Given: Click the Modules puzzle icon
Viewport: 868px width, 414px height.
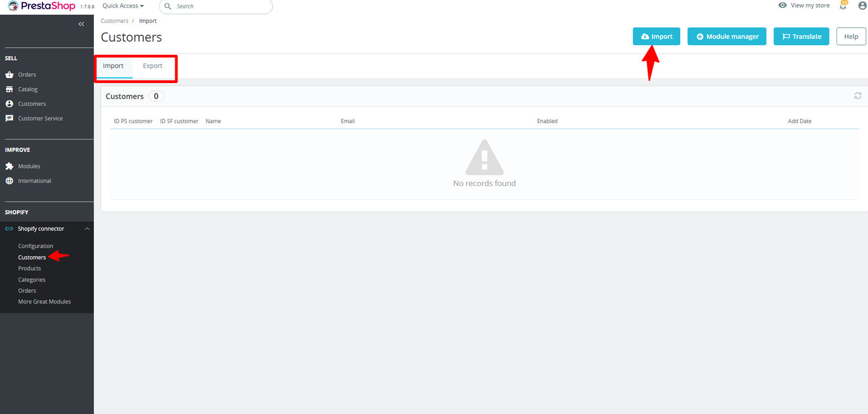Looking at the screenshot, I should point(9,166).
